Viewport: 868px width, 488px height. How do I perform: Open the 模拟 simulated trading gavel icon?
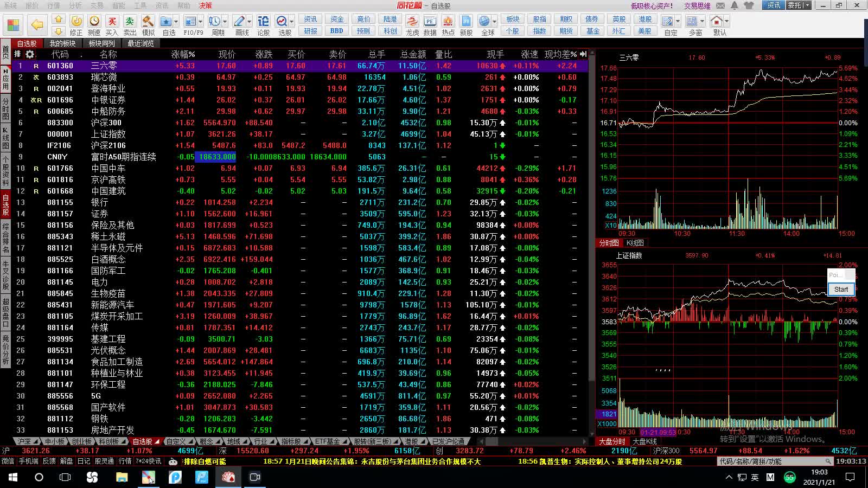click(x=148, y=25)
